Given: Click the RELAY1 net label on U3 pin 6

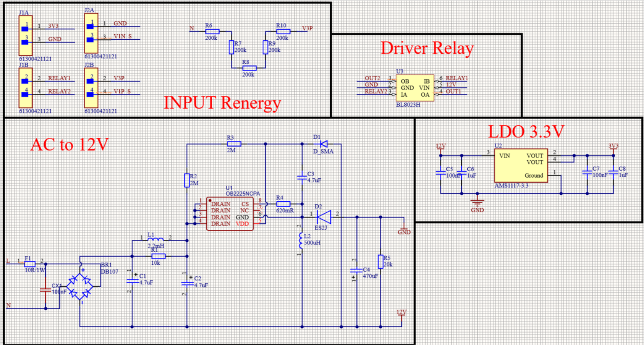Looking at the screenshot, I should (457, 78).
